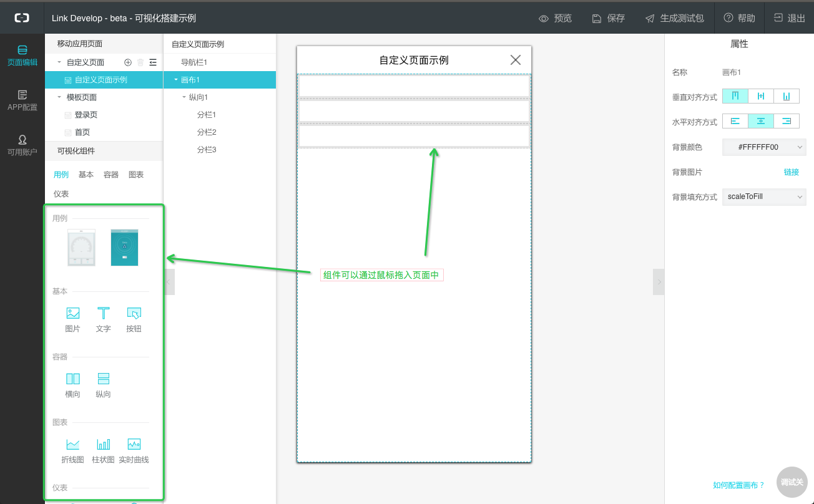Viewport: 814px width, 504px height.
Task: Close the phone preview with X icon
Action: 516,60
